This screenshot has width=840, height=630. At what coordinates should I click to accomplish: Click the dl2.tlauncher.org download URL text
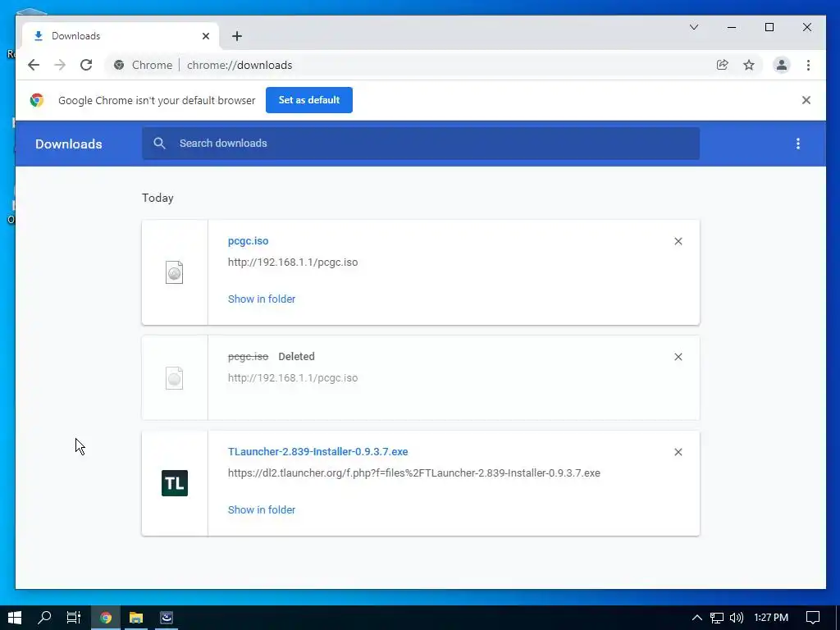[413, 473]
